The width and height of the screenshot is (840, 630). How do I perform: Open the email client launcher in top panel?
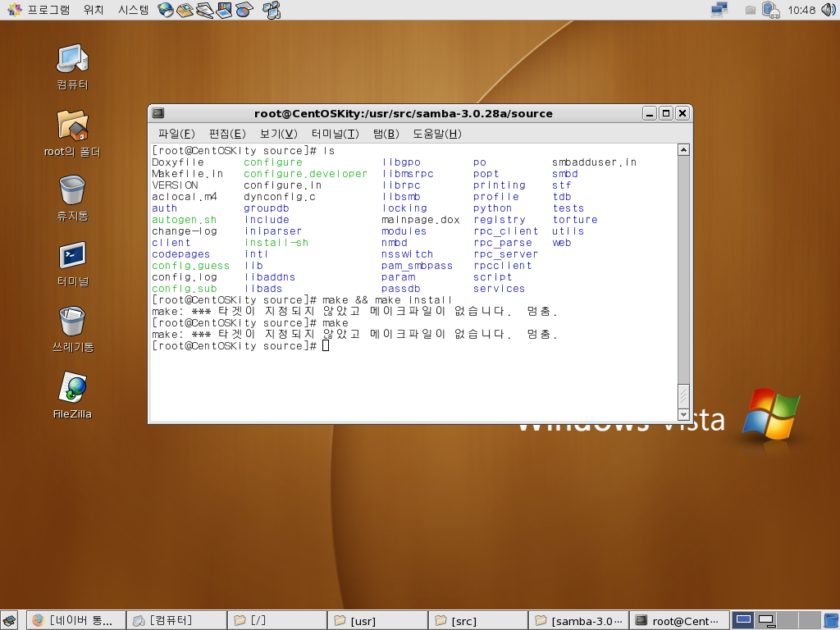(x=185, y=10)
